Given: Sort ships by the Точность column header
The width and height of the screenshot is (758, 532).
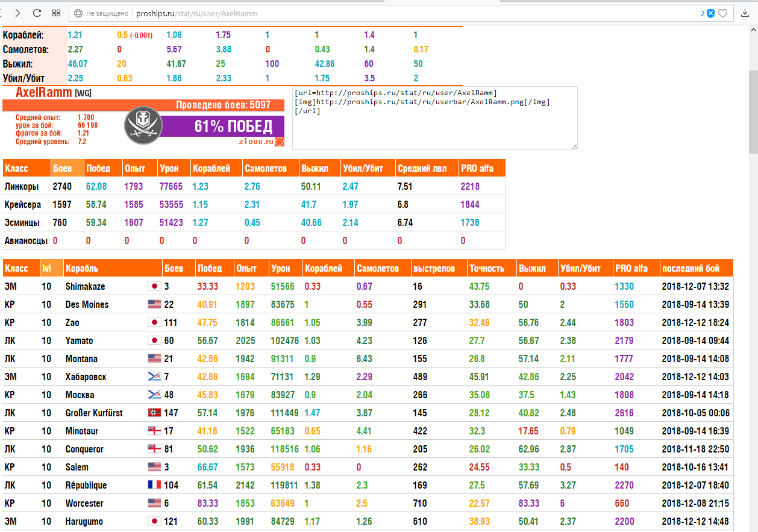Looking at the screenshot, I should (x=491, y=268).
